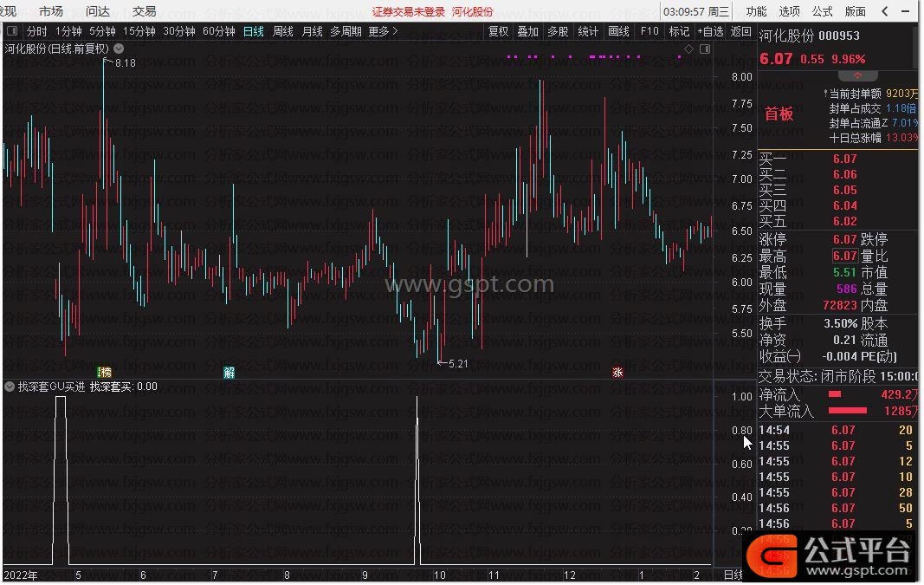Click the 买二 price 6.06
This screenshot has width=924, height=585.
click(844, 174)
